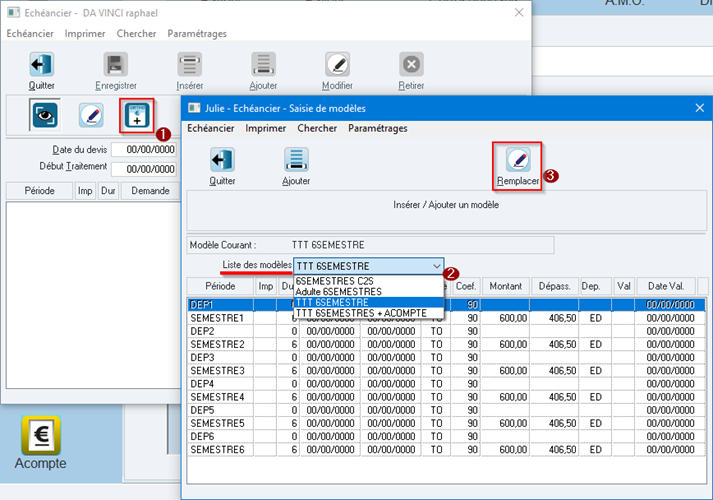Click Période column header in models table
Screen dimensions: 713x500
pyautogui.click(x=220, y=286)
